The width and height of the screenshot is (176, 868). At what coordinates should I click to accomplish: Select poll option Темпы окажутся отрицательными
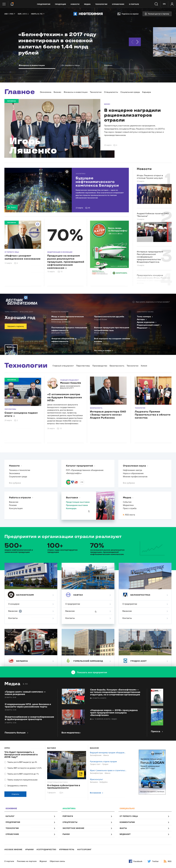(x=21, y=780)
